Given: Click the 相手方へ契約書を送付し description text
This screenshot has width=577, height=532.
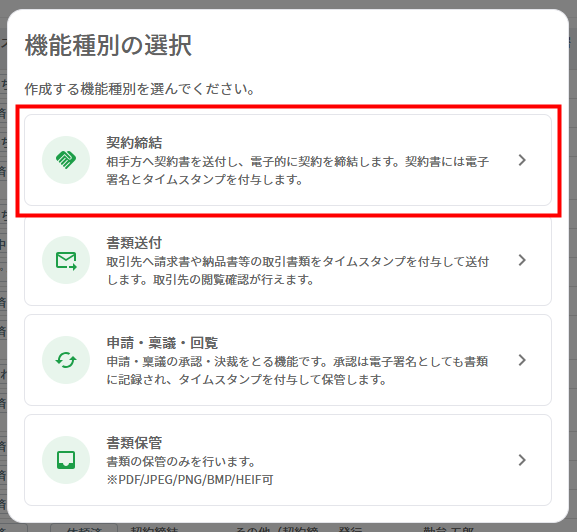Looking at the screenshot, I should (x=297, y=171).
